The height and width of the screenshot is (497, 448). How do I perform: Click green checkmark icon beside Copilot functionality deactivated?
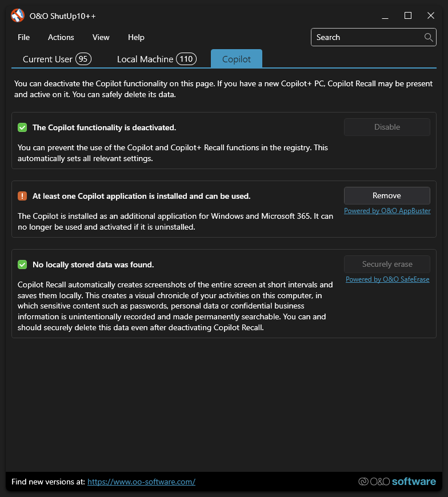[22, 128]
